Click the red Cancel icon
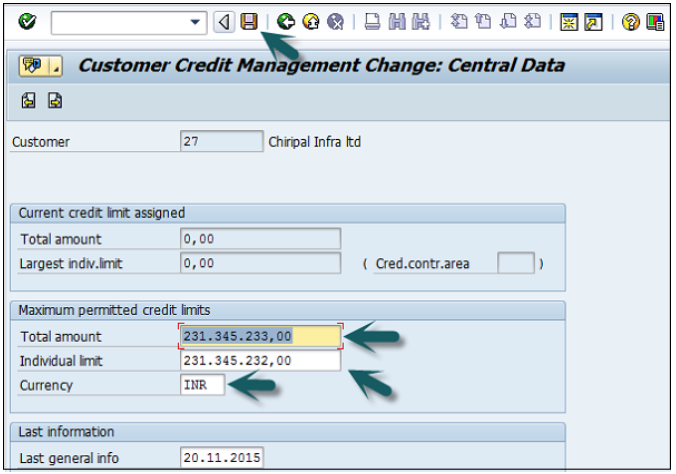676x474 pixels. [335, 21]
